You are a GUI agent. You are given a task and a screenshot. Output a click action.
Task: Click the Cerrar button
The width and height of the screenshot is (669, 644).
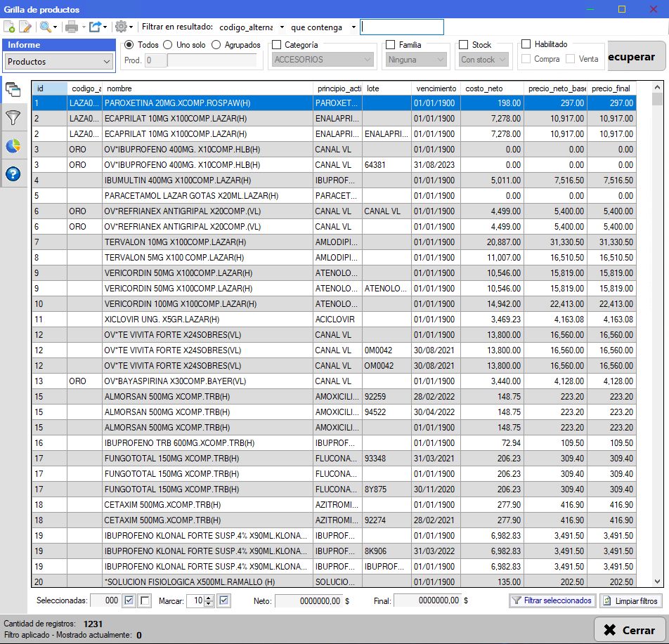tap(630, 629)
